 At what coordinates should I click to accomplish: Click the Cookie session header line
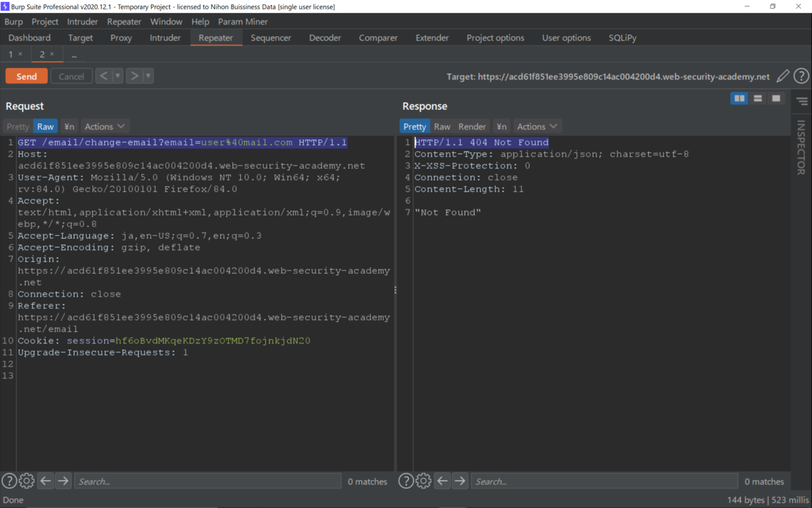coord(164,341)
